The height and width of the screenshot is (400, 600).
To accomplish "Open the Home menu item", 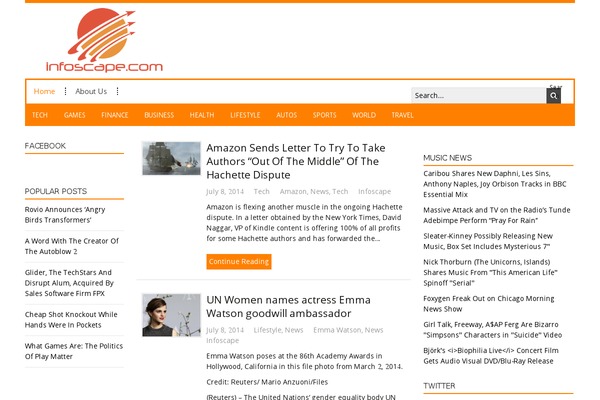I will pos(44,91).
